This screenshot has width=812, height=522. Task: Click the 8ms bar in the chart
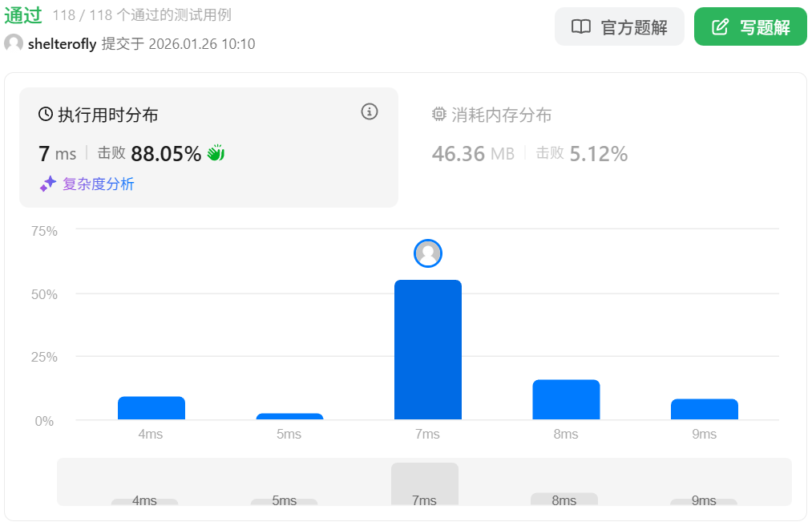pyautogui.click(x=566, y=399)
